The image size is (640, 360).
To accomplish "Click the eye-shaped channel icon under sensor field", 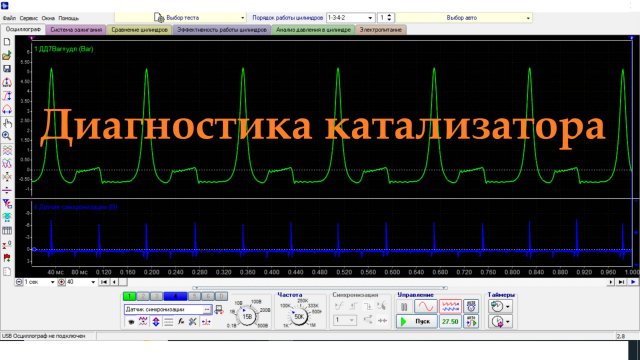I will pyautogui.click(x=131, y=322).
